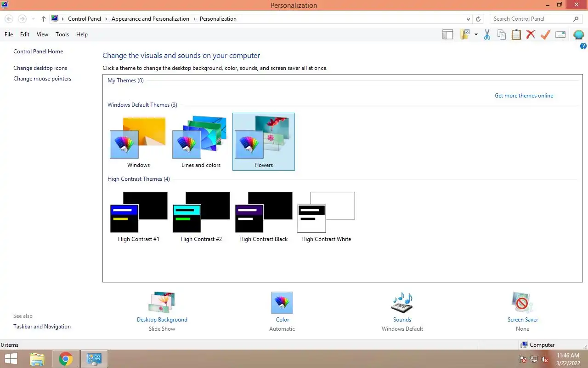Viewport: 588px width, 368px height.
Task: Open the Help menu
Action: coord(82,34)
